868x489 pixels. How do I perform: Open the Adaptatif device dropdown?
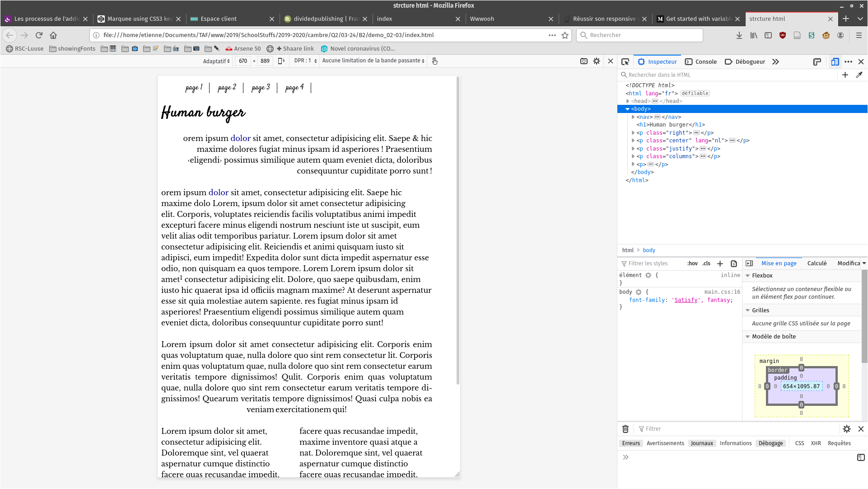click(216, 61)
